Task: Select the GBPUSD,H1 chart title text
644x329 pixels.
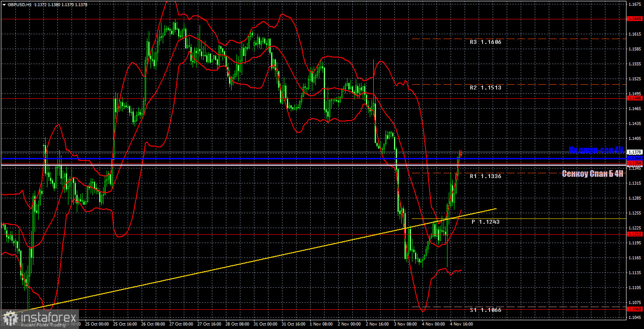Action: pos(19,4)
